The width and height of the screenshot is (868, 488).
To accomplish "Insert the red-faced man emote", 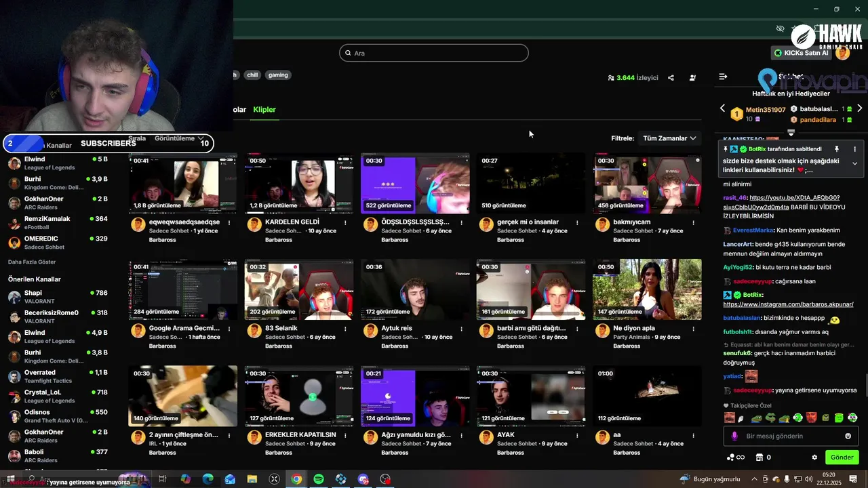I will 812,418.
